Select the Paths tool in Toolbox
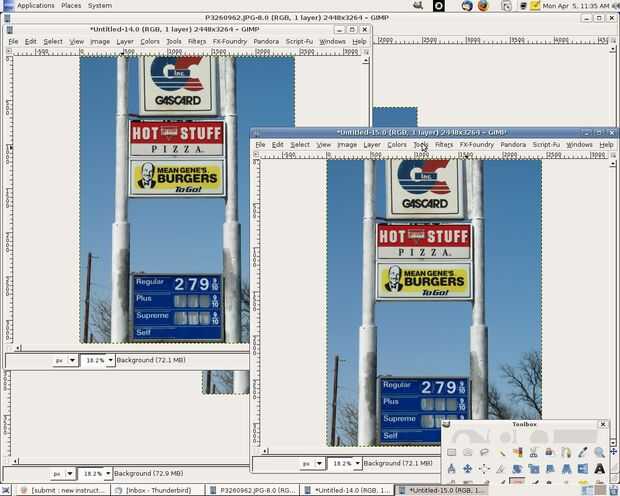Image resolution: width=620 pixels, height=496 pixels. (x=567, y=452)
